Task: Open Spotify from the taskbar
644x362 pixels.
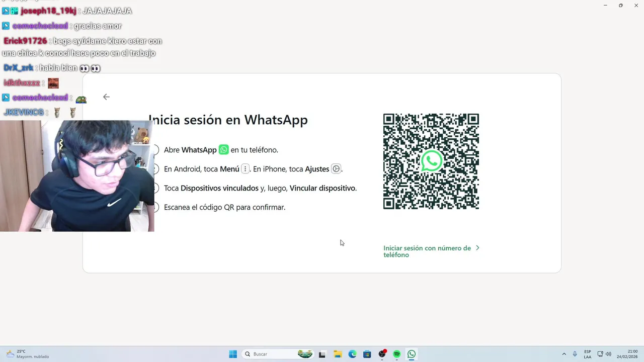Action: tap(397, 354)
